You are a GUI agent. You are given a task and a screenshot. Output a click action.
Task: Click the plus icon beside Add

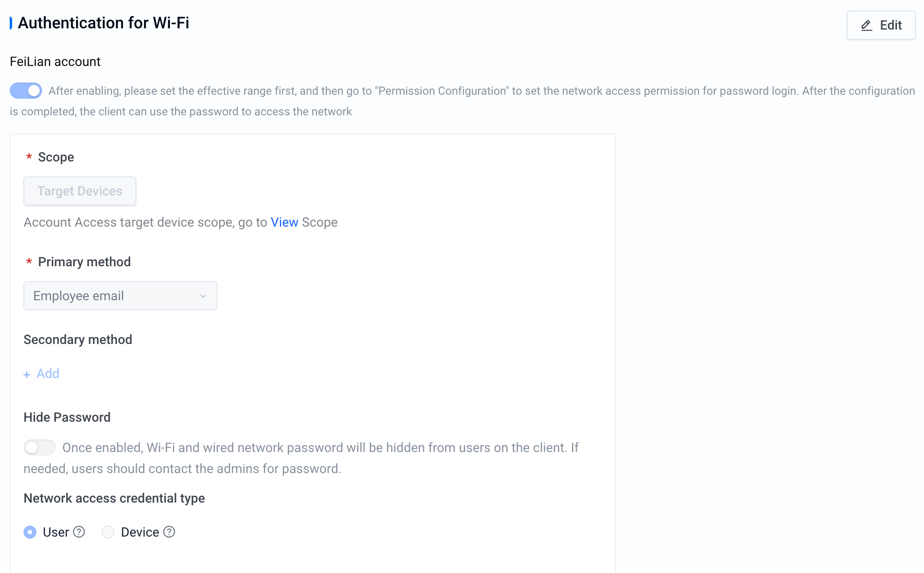click(x=27, y=374)
